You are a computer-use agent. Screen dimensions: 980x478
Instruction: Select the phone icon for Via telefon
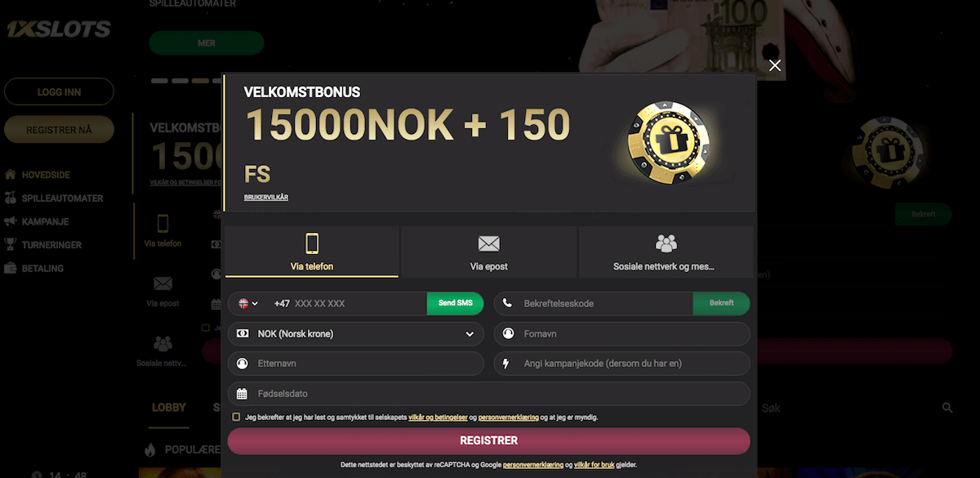pyautogui.click(x=312, y=243)
